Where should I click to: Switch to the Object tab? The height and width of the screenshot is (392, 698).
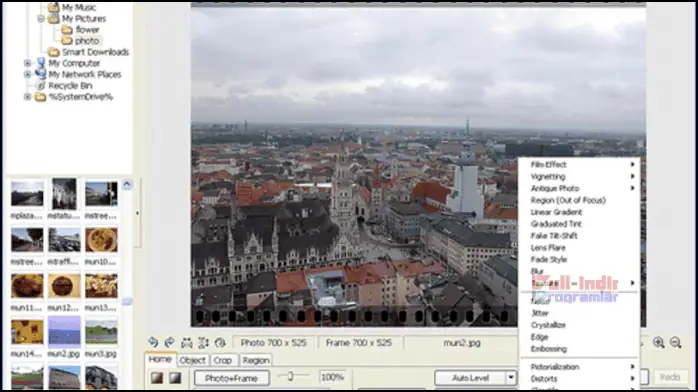coord(192,360)
